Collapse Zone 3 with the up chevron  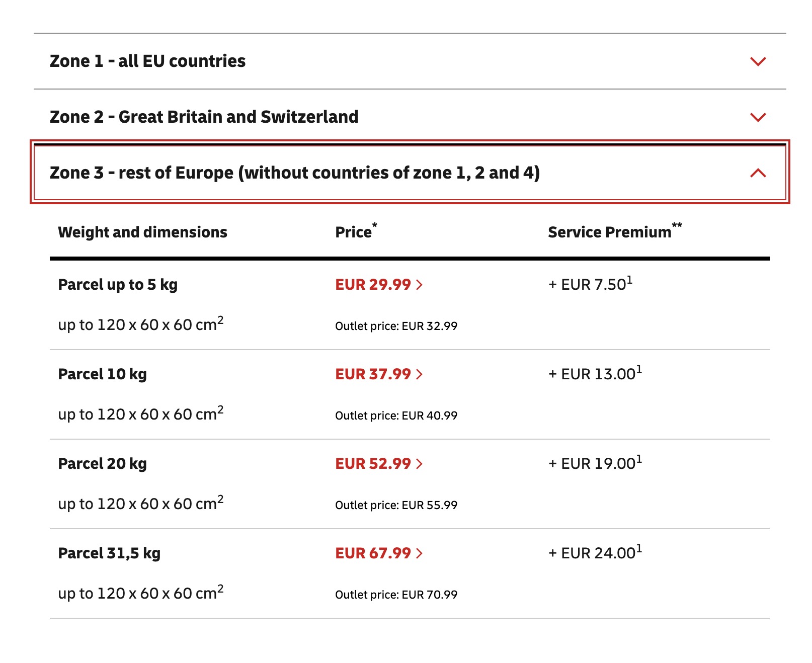click(758, 173)
